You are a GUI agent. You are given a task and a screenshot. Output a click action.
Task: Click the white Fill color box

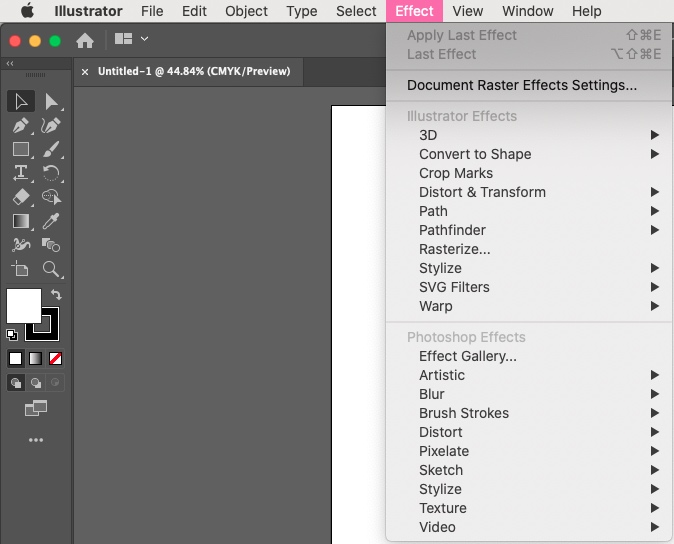coord(24,306)
